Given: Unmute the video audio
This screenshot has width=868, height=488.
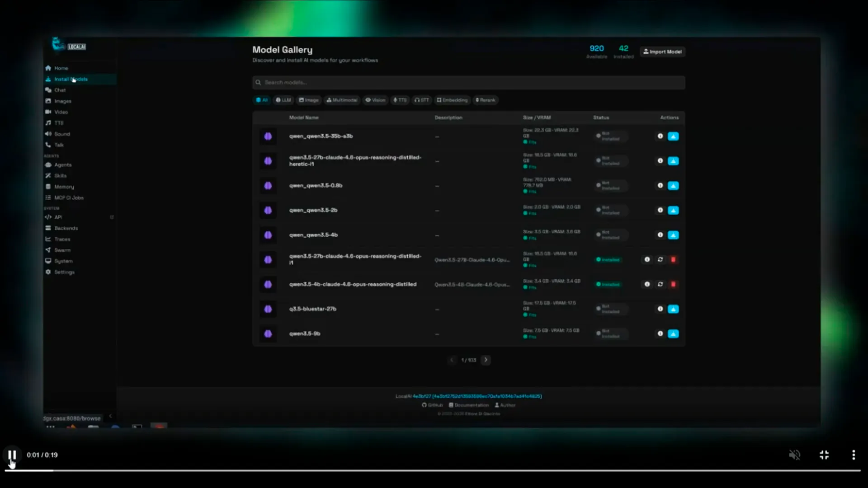Looking at the screenshot, I should (x=794, y=455).
